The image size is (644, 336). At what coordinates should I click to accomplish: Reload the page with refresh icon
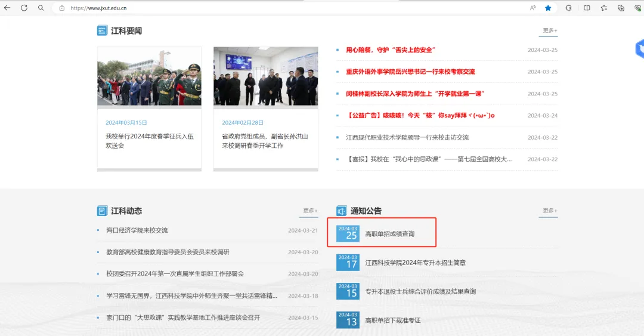(24, 8)
